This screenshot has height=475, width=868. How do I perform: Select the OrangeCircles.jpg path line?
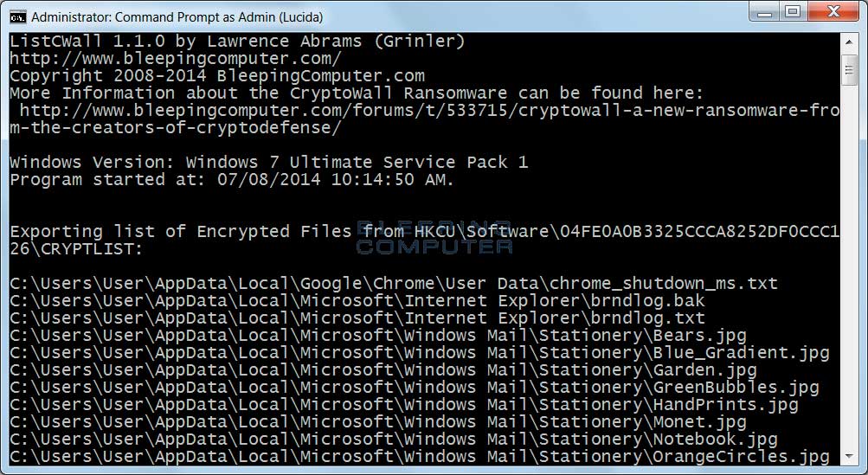tap(420, 457)
